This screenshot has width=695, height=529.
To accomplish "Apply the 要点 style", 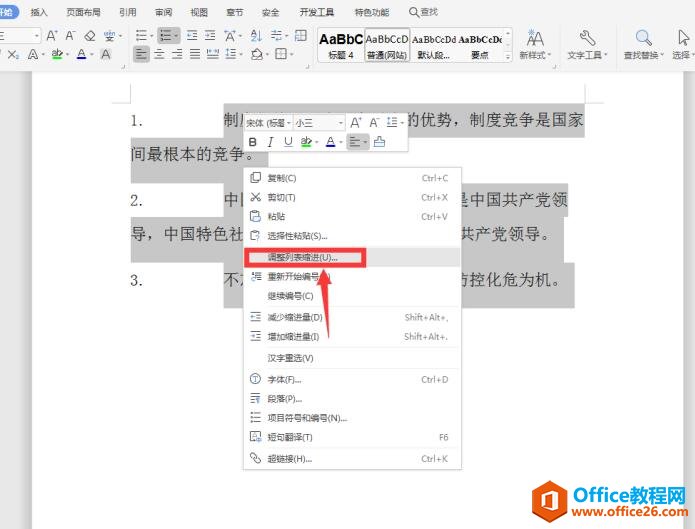I will [480, 45].
